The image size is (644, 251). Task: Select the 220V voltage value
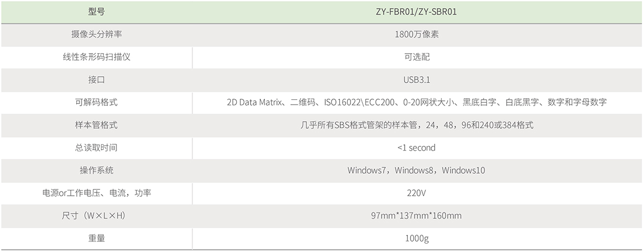pyautogui.click(x=416, y=193)
